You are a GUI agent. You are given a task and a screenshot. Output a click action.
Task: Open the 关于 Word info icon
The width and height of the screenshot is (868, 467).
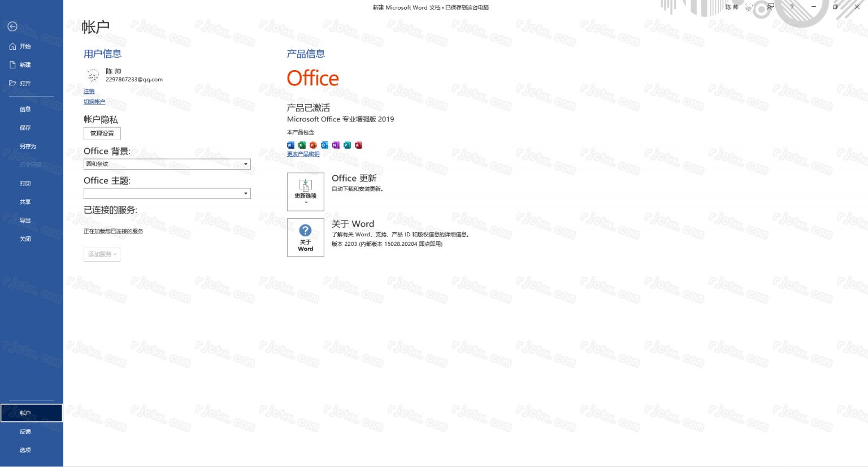305,231
